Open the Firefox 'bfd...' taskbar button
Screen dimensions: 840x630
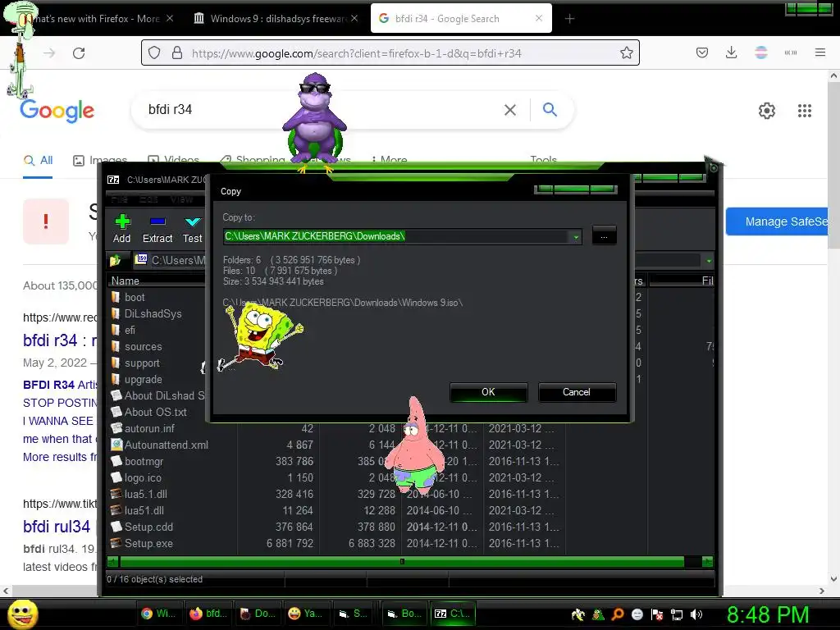tap(208, 614)
